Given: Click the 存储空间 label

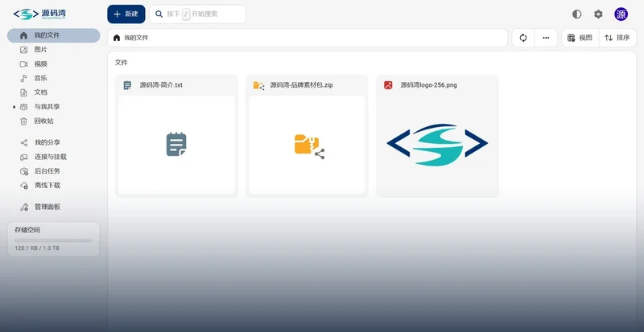Looking at the screenshot, I should click(x=27, y=230).
